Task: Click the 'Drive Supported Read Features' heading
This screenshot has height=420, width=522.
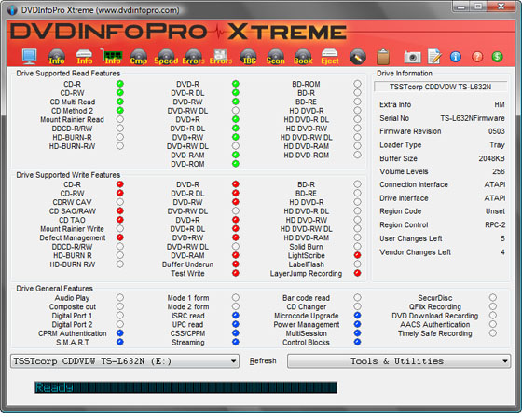Action: (x=68, y=74)
